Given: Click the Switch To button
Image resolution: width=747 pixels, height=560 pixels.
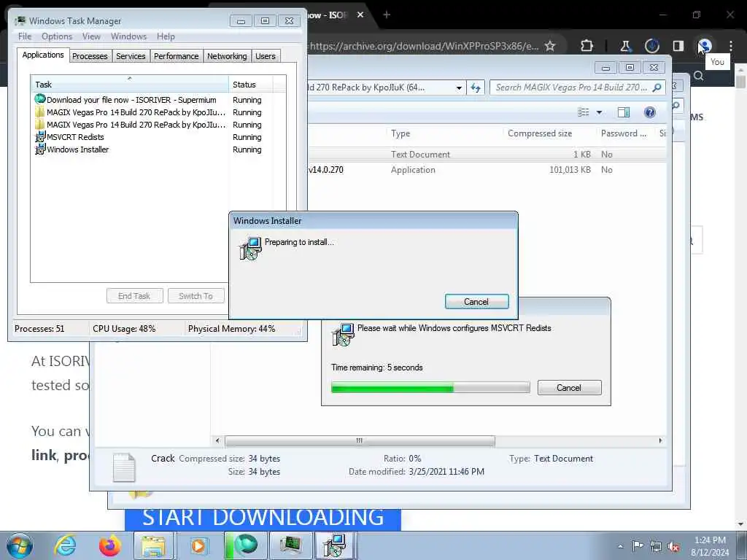Looking at the screenshot, I should click(196, 296).
